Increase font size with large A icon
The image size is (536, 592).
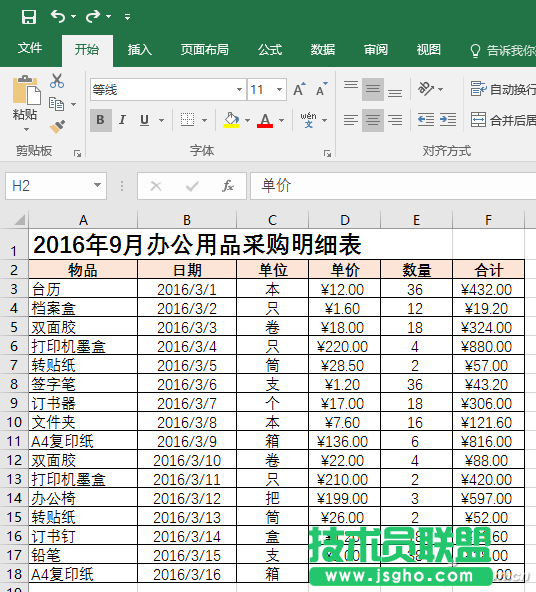coord(299,89)
